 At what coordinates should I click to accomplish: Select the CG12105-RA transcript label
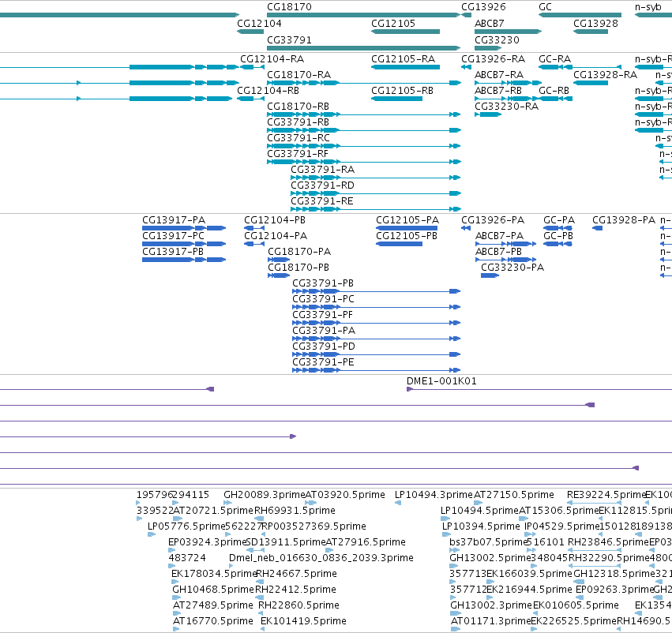pyautogui.click(x=404, y=59)
